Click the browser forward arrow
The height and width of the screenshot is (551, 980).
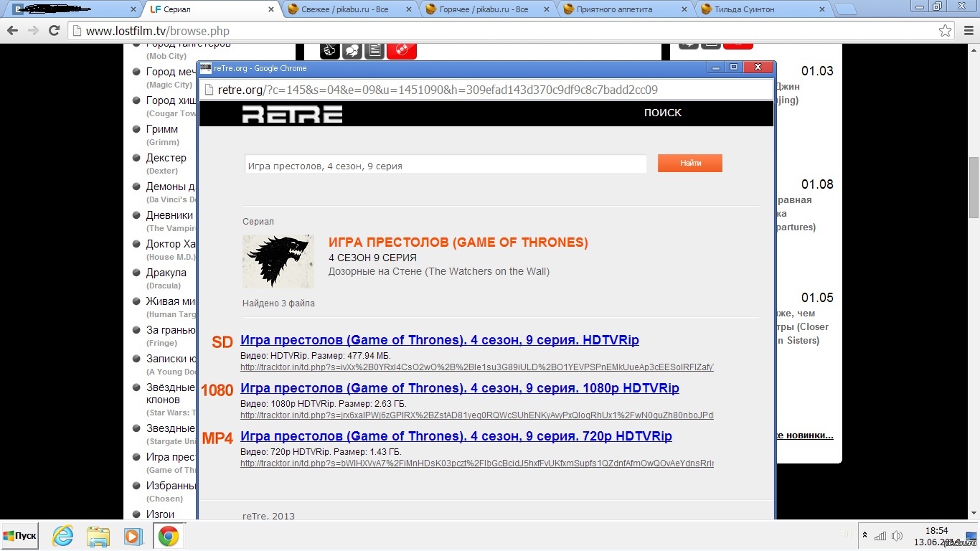point(33,31)
